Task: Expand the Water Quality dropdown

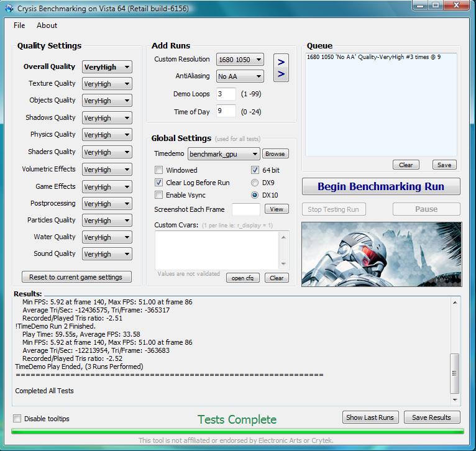Action: pyautogui.click(x=107, y=237)
